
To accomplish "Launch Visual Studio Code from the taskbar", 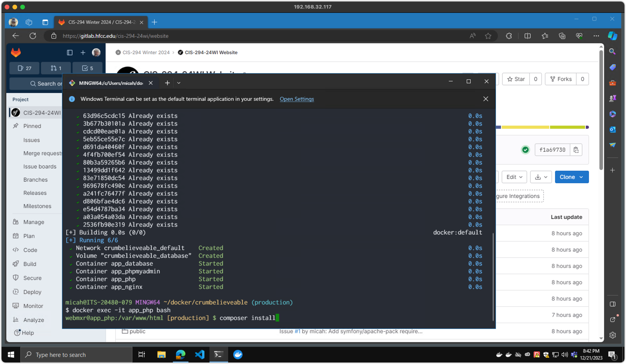I will (x=200, y=354).
